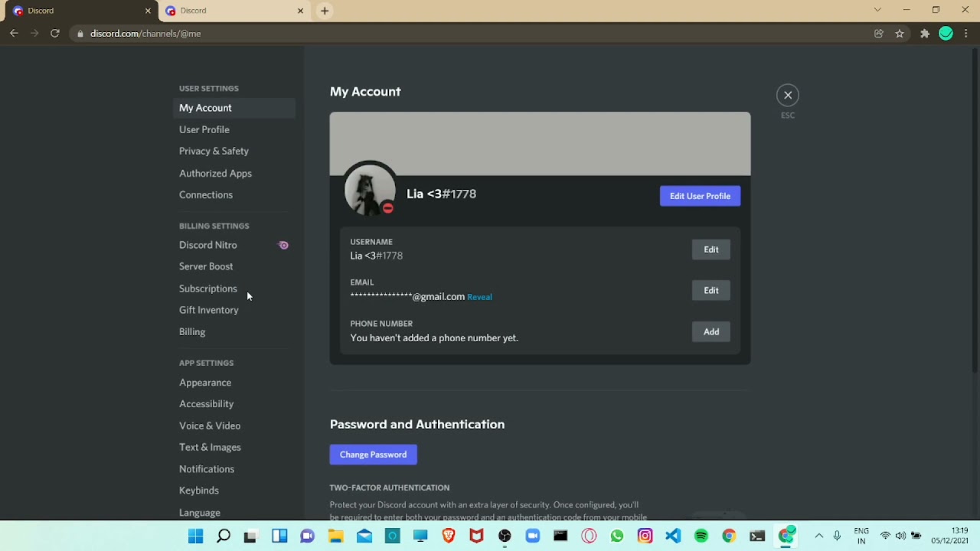Launch Brave browser from taskbar
This screenshot has height=551, width=980.
(x=449, y=536)
